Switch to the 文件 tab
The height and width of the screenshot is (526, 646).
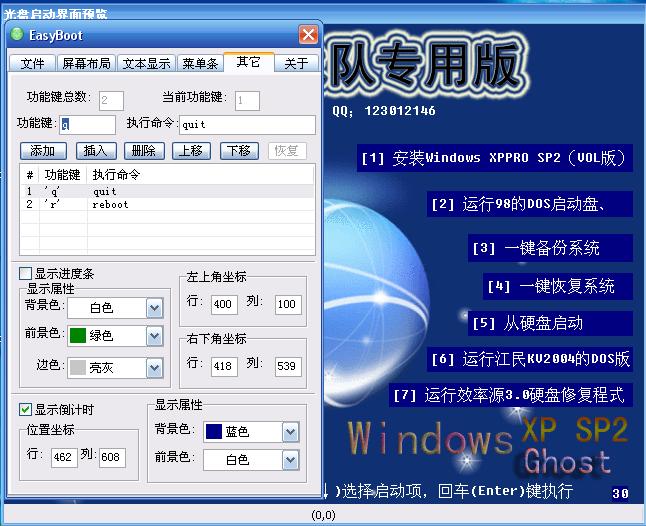tap(32, 63)
